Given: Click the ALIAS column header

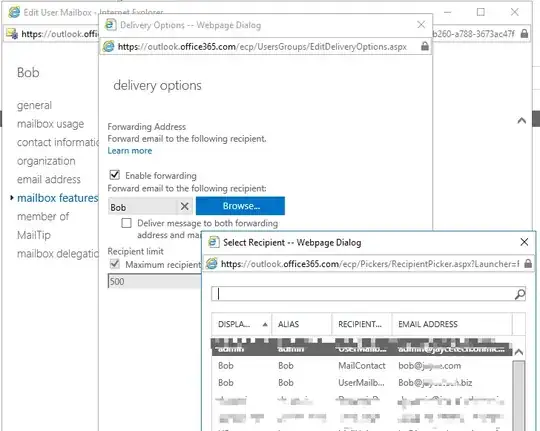Looking at the screenshot, I should pyautogui.click(x=302, y=324).
